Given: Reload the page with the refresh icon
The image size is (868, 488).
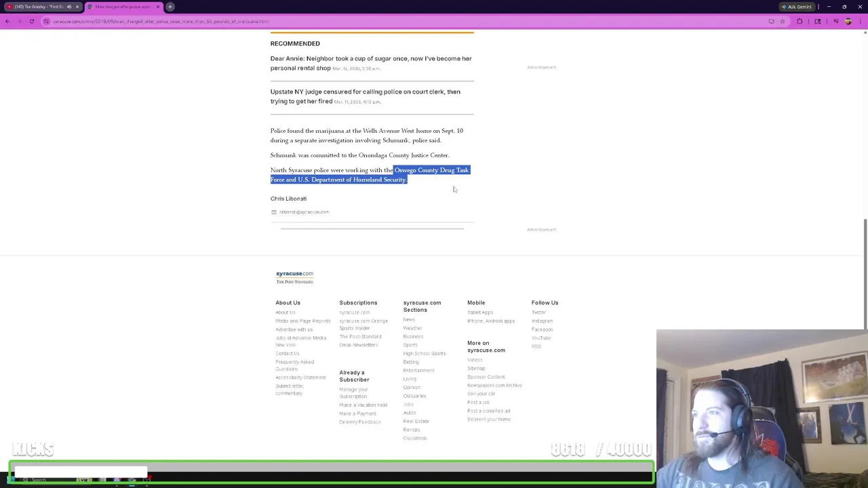Looking at the screenshot, I should coord(32,21).
